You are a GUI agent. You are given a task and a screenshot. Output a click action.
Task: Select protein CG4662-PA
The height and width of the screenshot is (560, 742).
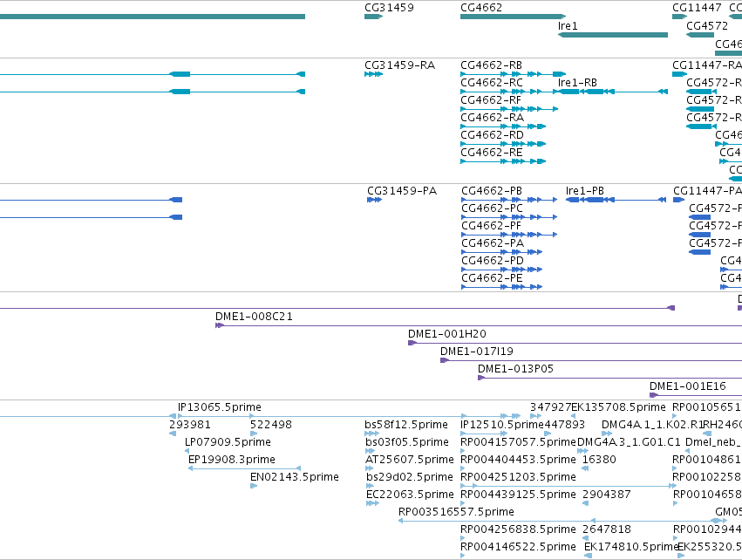tap(493, 243)
